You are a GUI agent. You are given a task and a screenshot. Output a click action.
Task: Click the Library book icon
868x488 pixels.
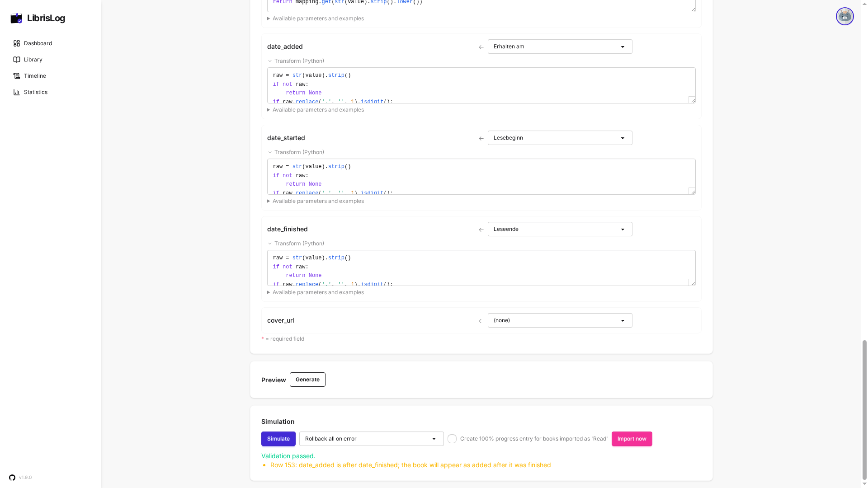click(17, 60)
